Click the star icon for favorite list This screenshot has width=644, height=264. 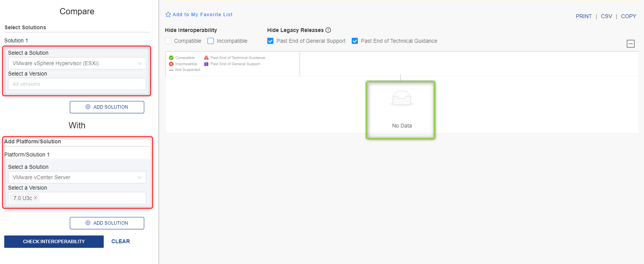pos(168,14)
